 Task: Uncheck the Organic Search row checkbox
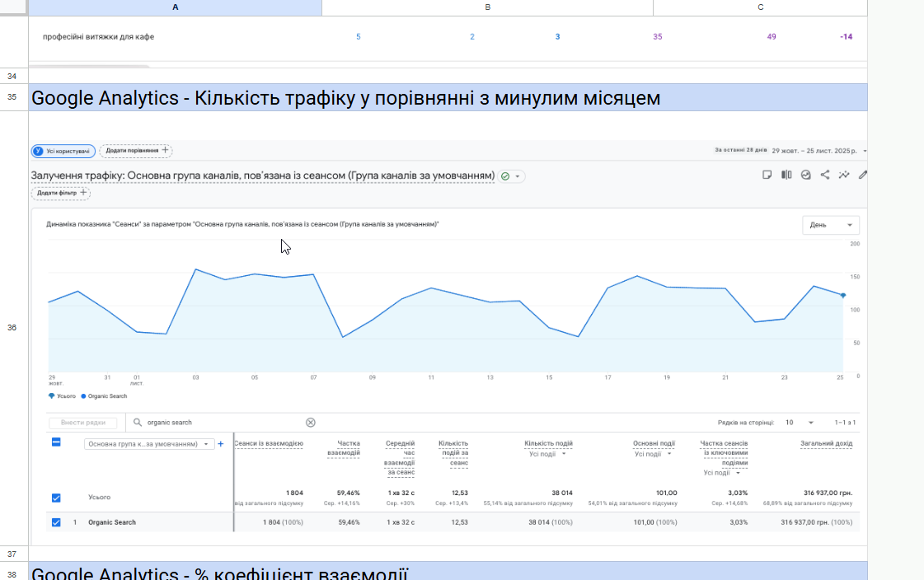point(56,522)
